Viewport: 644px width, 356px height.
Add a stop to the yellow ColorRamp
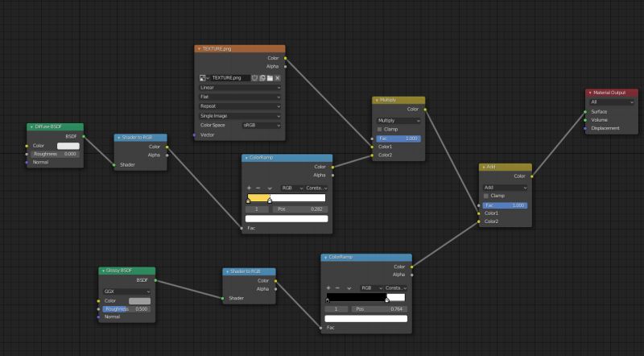pyautogui.click(x=249, y=188)
